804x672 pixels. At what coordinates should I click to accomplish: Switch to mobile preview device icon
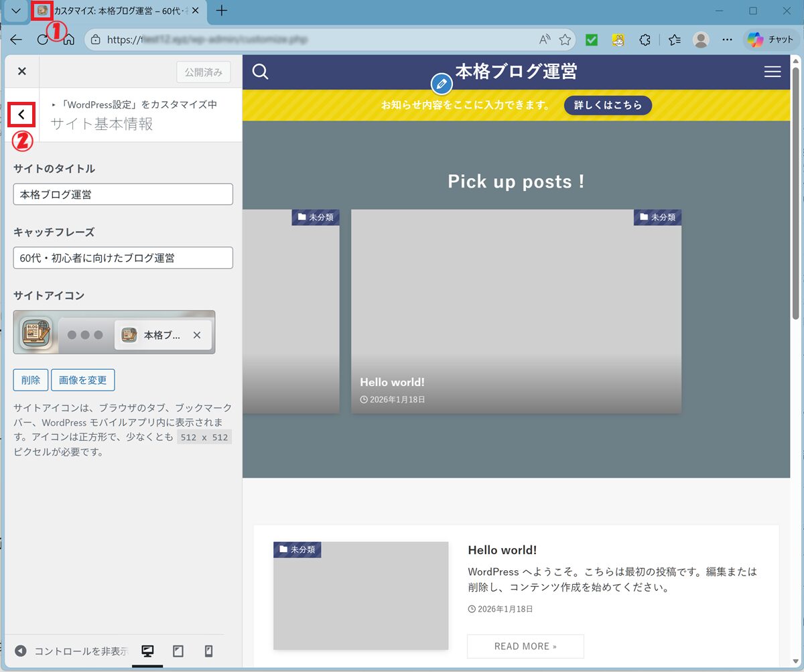click(x=208, y=651)
